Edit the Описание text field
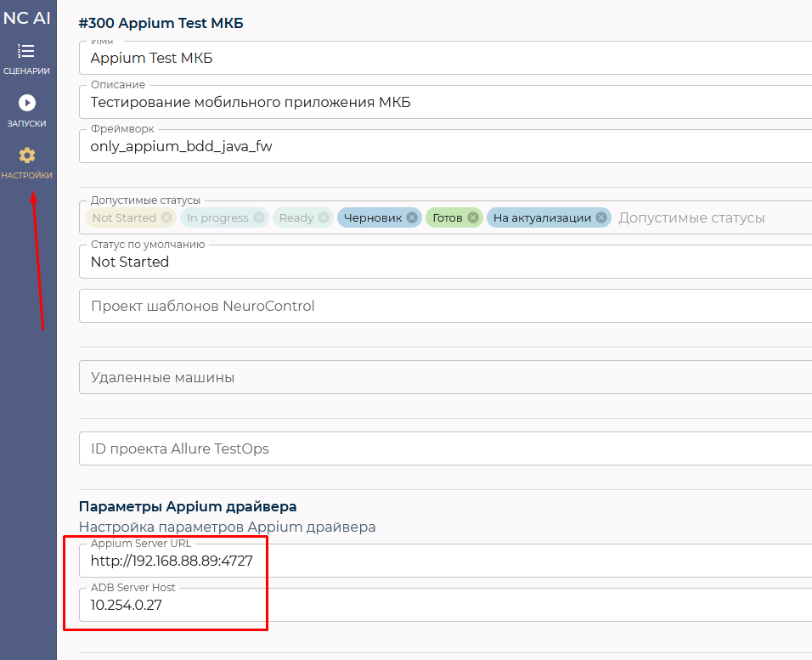 445,102
